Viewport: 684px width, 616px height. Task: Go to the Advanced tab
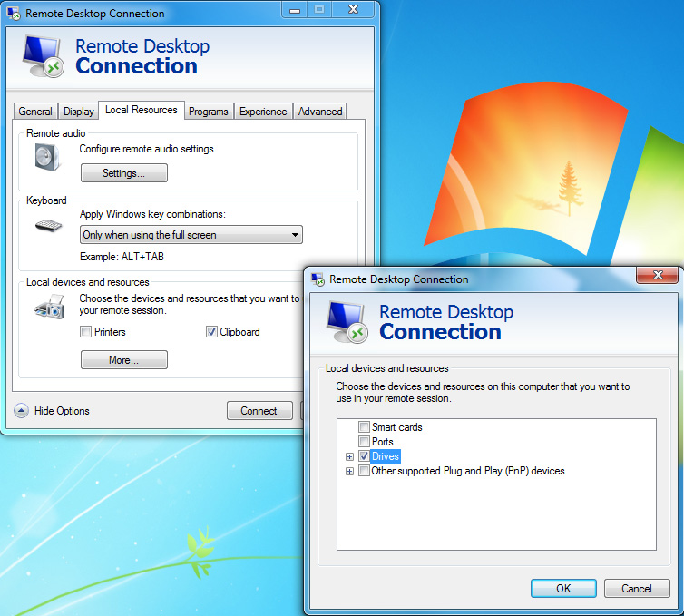[320, 112]
